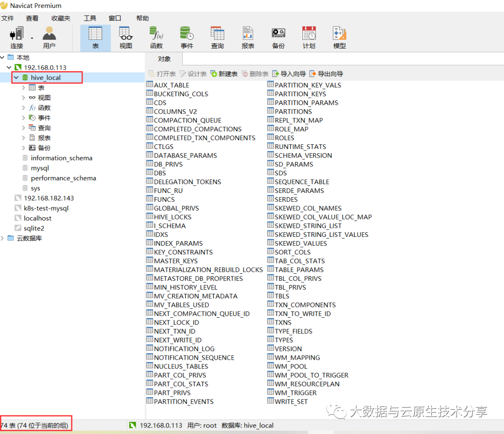Open the 用户 user manager icon

pyautogui.click(x=49, y=37)
